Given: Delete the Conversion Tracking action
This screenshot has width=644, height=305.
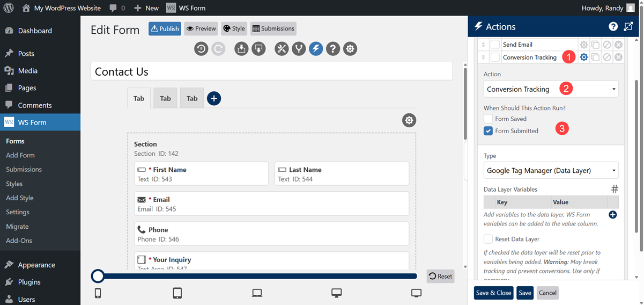Looking at the screenshot, I should pyautogui.click(x=618, y=57).
